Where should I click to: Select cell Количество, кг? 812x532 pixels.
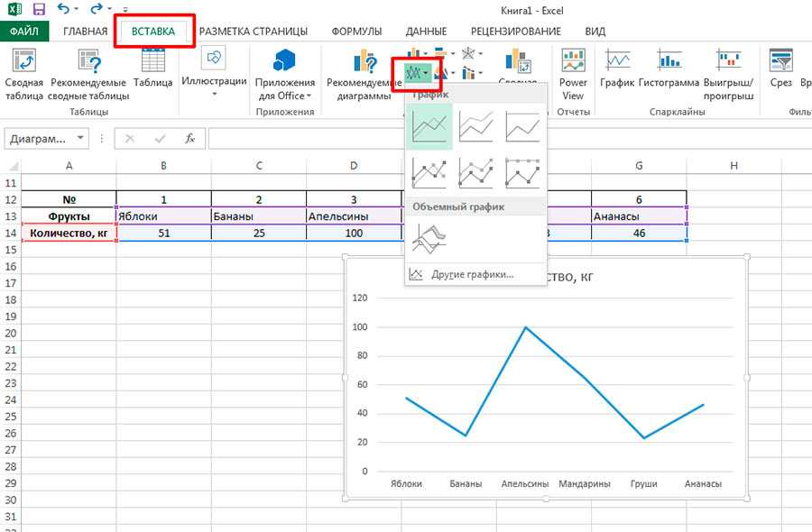pyautogui.click(x=69, y=233)
